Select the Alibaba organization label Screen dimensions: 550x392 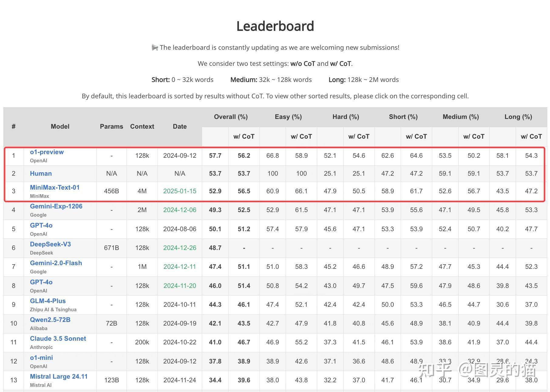pyautogui.click(x=39, y=328)
